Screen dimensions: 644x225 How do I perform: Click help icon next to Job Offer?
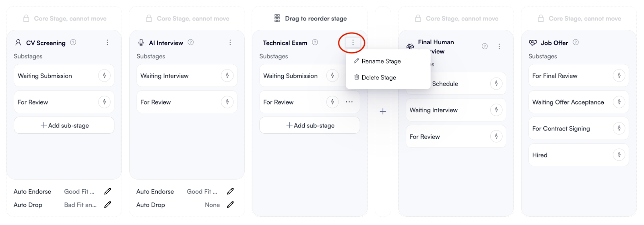click(x=576, y=42)
